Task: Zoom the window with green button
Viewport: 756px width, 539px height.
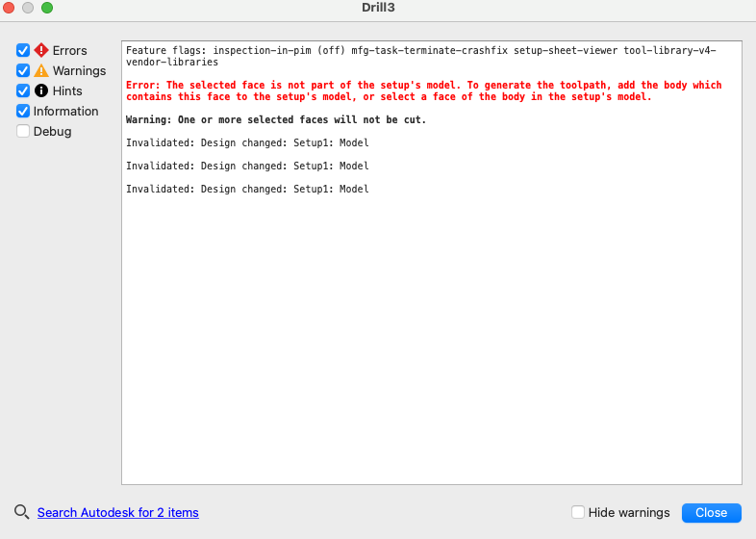Action: tap(47, 8)
